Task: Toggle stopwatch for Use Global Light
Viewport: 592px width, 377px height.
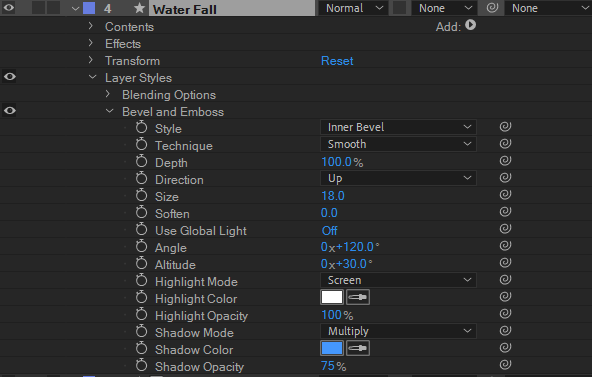Action: pyautogui.click(x=142, y=229)
